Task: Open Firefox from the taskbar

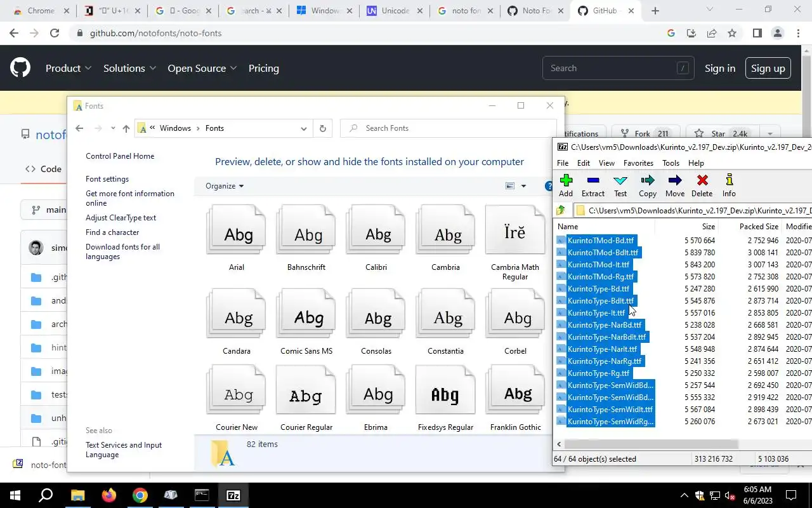Action: point(109,495)
